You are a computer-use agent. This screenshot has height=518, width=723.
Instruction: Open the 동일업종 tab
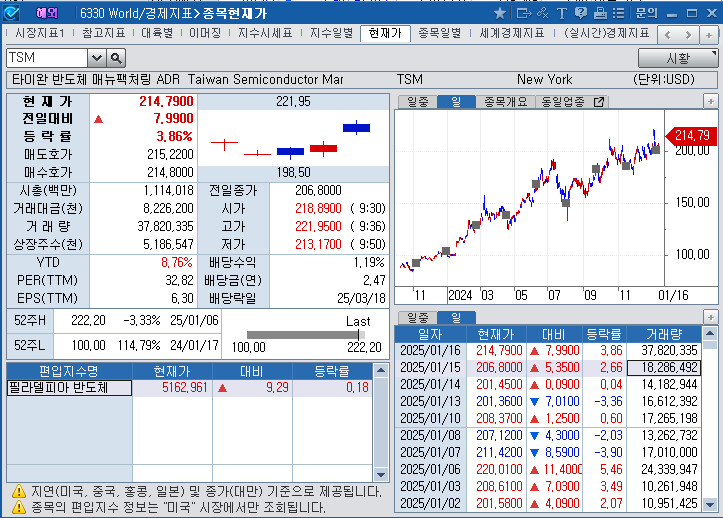(563, 102)
